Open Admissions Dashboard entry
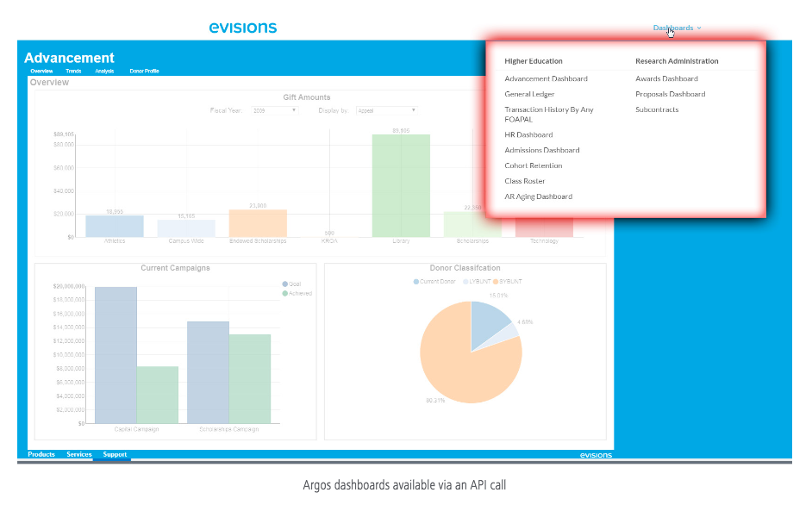The height and width of the screenshot is (505, 812). tap(541, 150)
